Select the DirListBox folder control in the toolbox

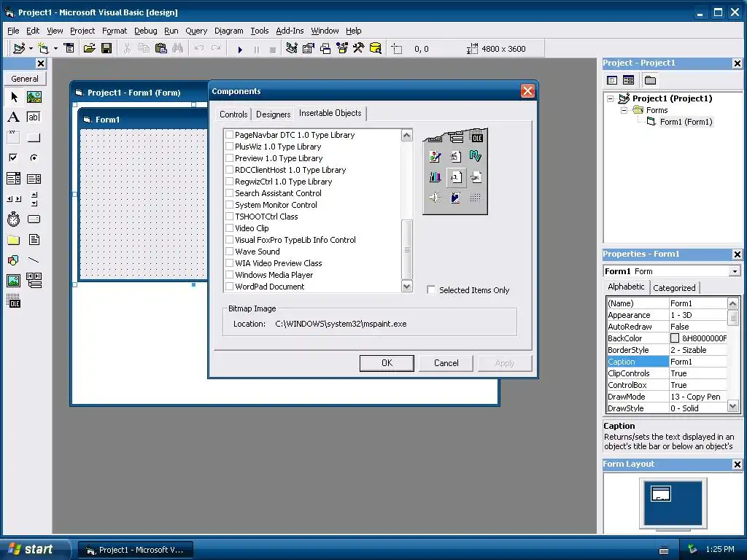click(14, 239)
